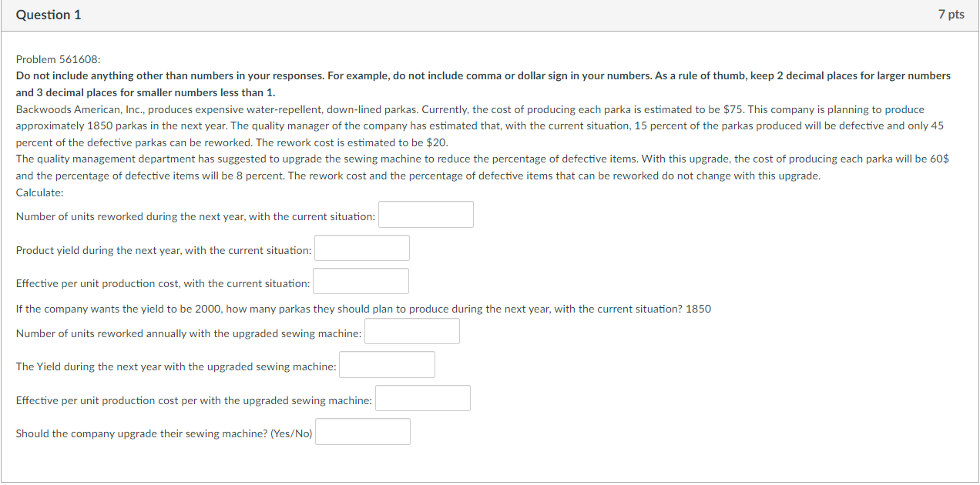
Task: Select the yield input for upgraded sewing machine
Action: click(387, 363)
